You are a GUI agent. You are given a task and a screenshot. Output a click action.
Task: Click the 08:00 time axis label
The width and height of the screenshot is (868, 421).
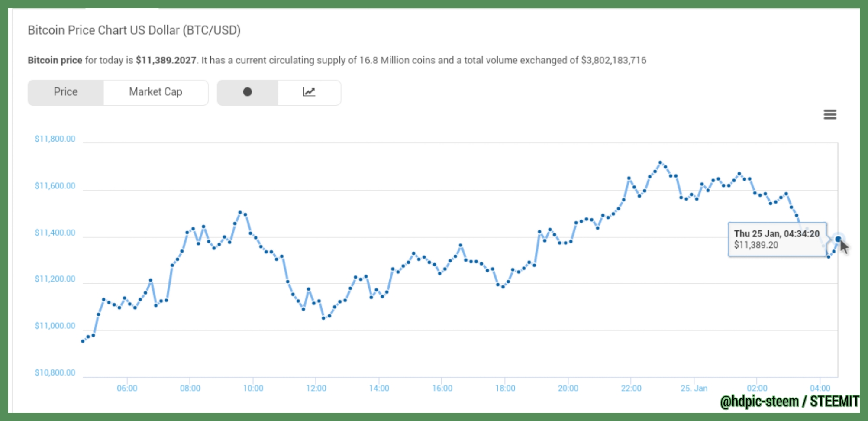pos(190,388)
